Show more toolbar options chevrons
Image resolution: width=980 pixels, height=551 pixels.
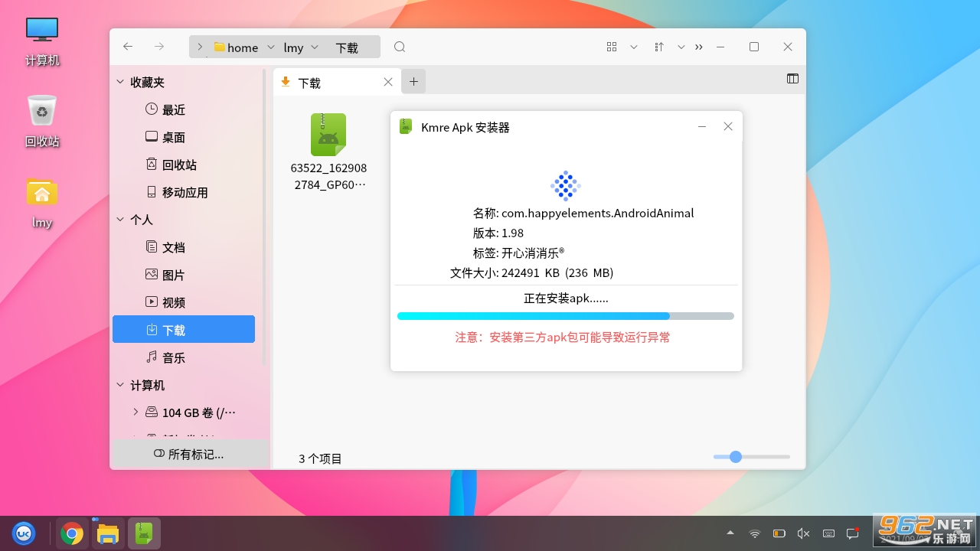[699, 47]
